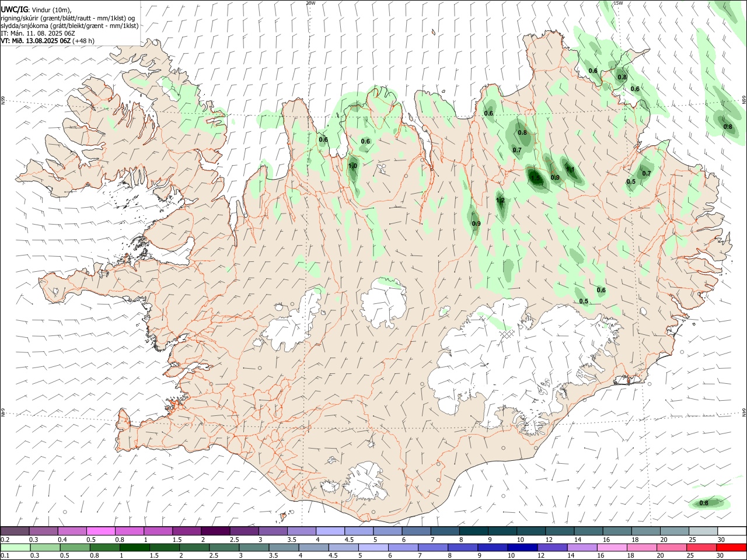Viewport: 747px width, 560px height.
Task: Click the lower legend swatch labeled 2
Action: tap(194, 548)
